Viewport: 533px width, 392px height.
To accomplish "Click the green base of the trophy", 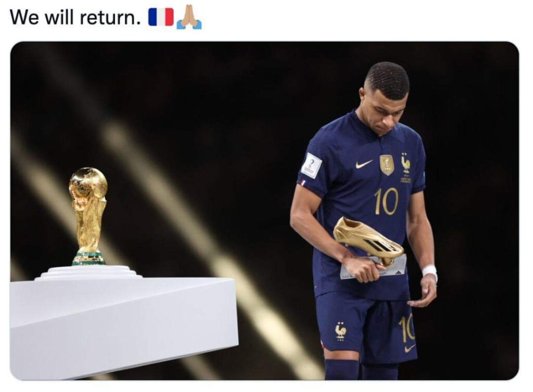I will coord(88,259).
